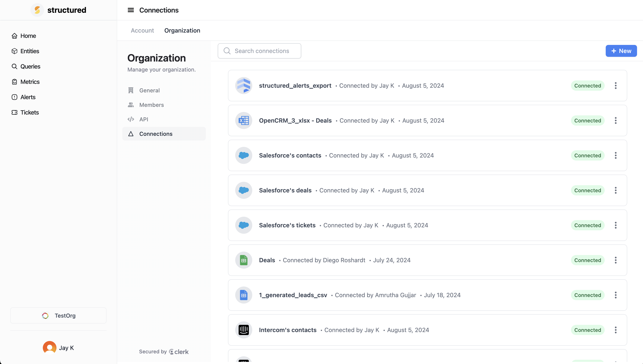The height and width of the screenshot is (364, 643).
Task: Click the Intercom contacts icon
Action: coord(243,330)
